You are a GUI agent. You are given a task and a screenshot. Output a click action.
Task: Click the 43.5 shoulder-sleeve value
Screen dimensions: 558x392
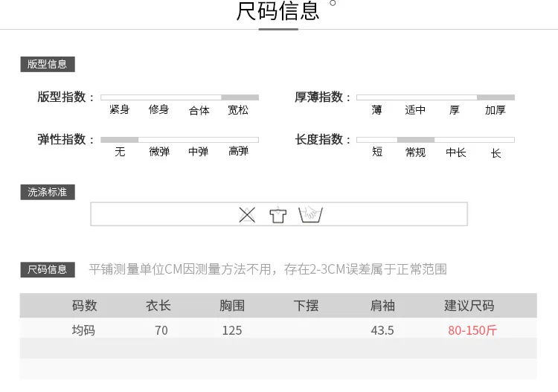382,330
